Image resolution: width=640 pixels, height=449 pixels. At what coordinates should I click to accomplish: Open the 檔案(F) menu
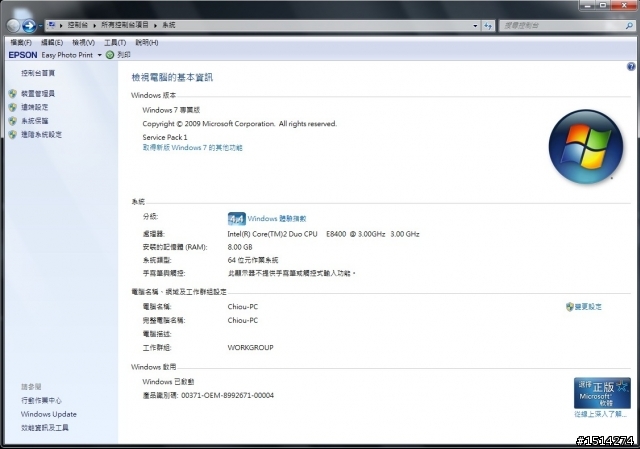tap(21, 42)
